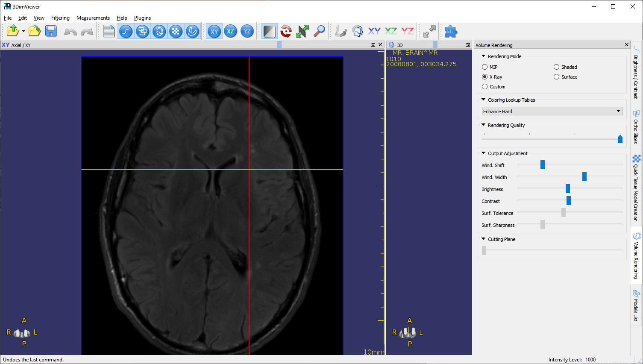Enable the Surface rendering mode

(x=557, y=77)
